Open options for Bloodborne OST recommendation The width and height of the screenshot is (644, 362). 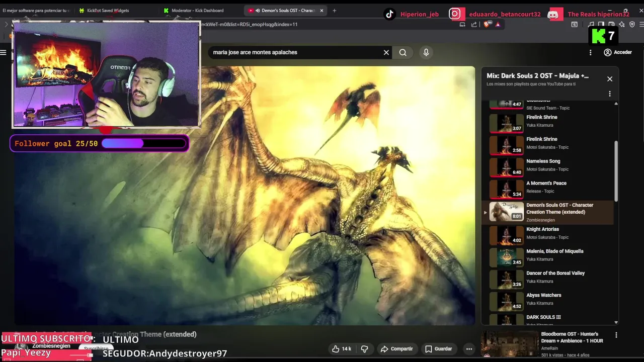616,335
